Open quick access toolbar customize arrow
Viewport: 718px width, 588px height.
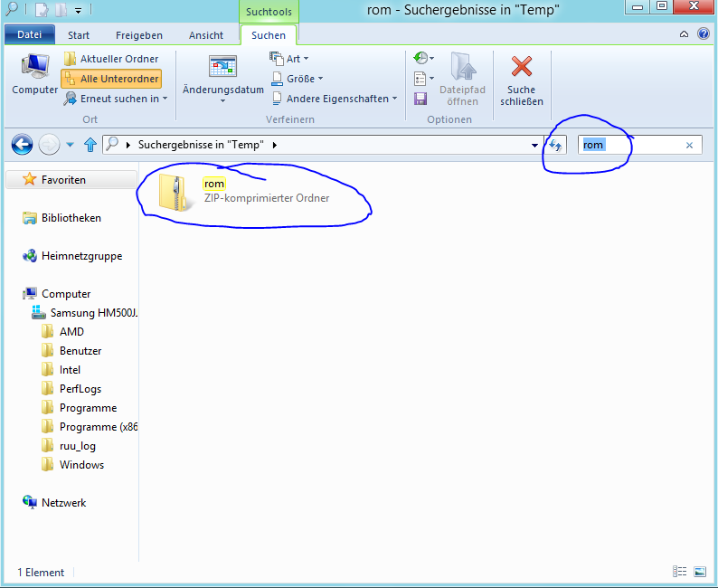click(x=79, y=10)
